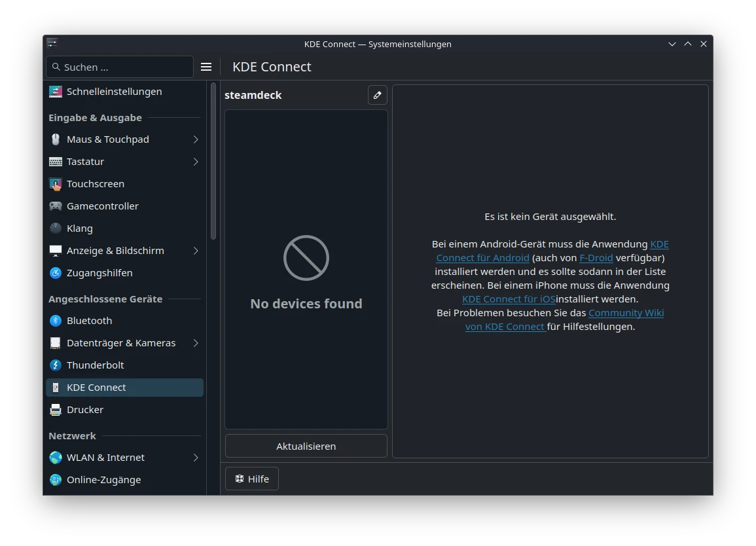
Task: Open the Zugangshilfen settings icon
Action: [56, 272]
